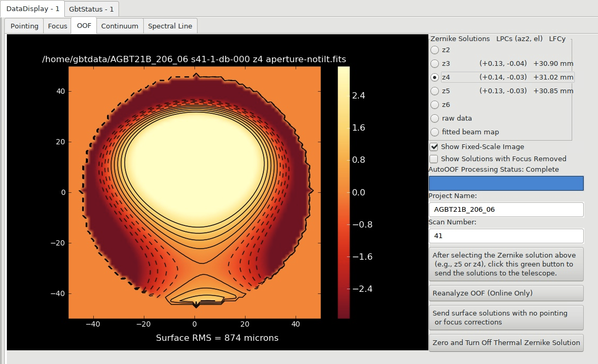Open the Continuum tab

pos(120,26)
